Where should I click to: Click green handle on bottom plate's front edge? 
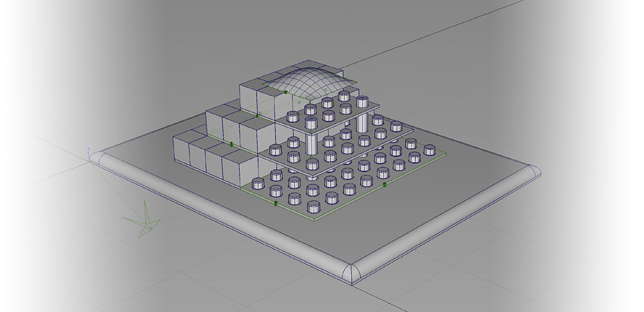(275, 204)
